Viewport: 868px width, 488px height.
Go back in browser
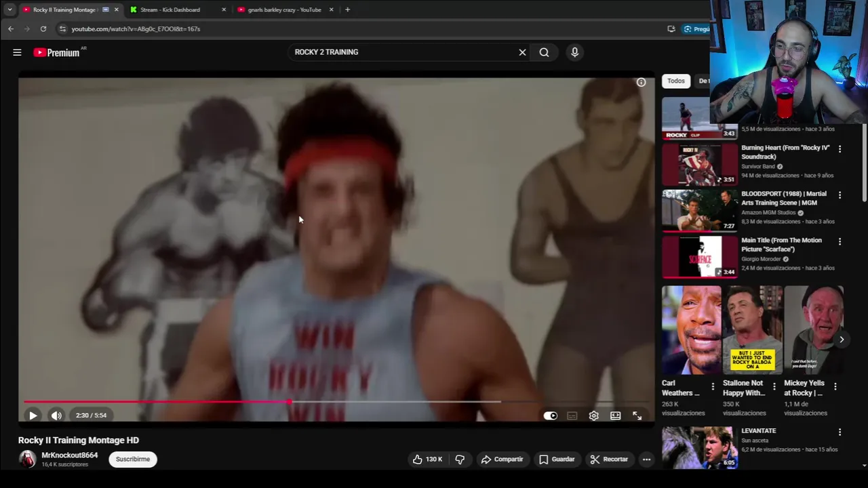click(10, 28)
